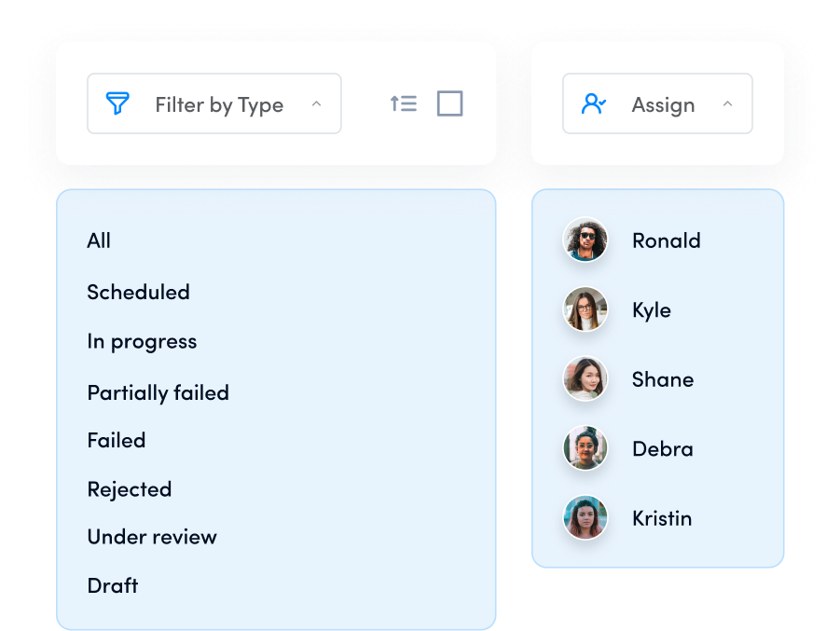The height and width of the screenshot is (631, 840).
Task: Pick "Partially failed" filter option
Action: pyautogui.click(x=158, y=392)
